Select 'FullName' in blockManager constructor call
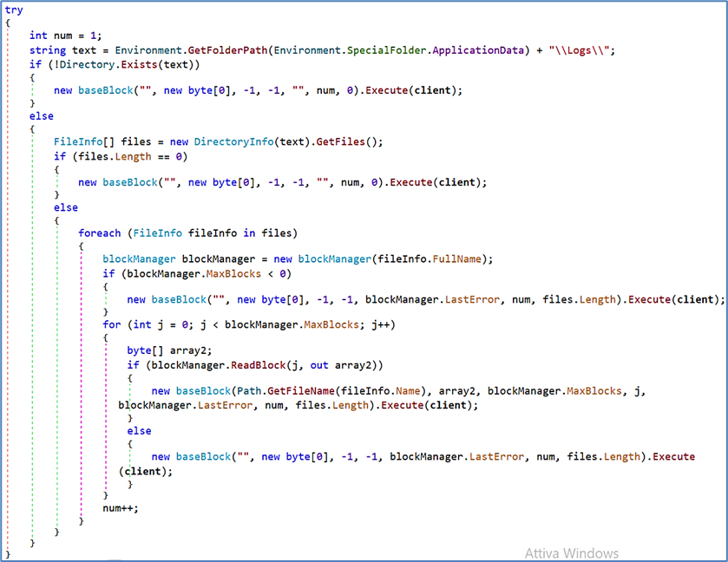This screenshot has height=562, width=728. click(457, 259)
